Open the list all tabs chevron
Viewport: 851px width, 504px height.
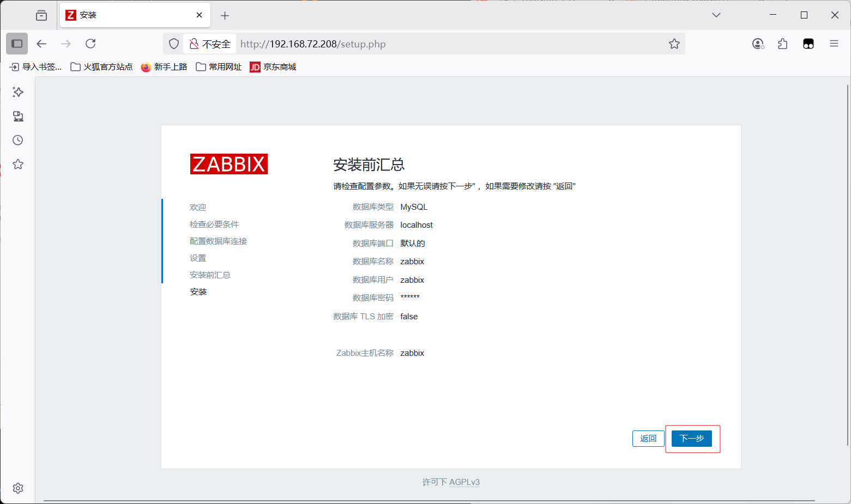point(716,15)
